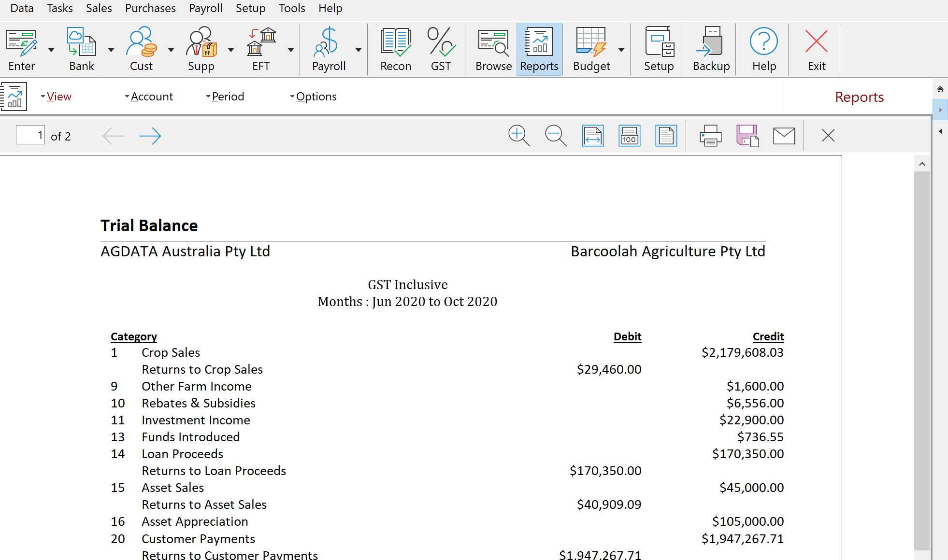Expand the View dropdown menu

click(x=60, y=96)
